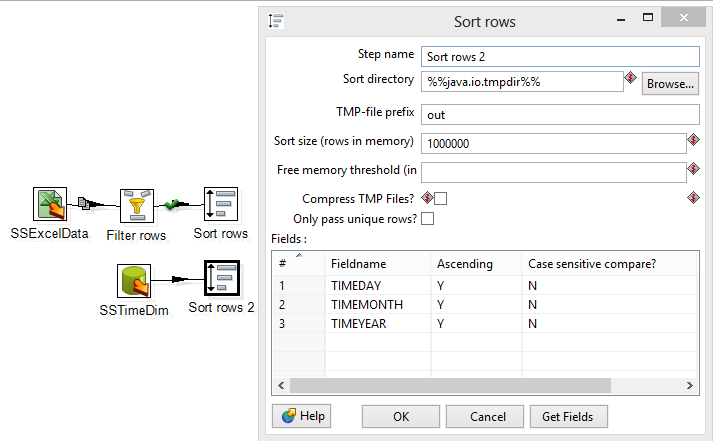Click the Case sensitive compare column header
This screenshot has height=441, width=713.
pyautogui.click(x=609, y=264)
